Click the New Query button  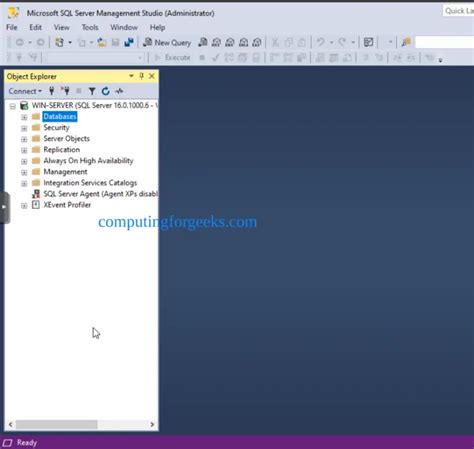167,42
